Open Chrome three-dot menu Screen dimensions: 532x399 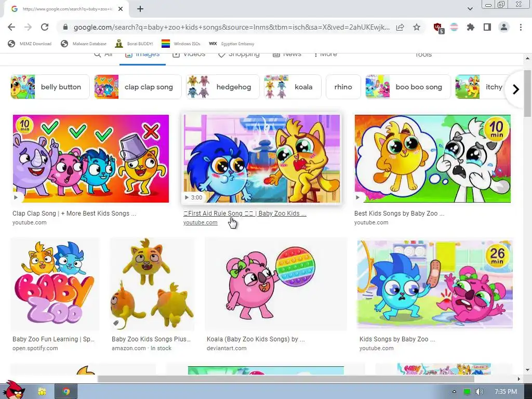pos(521,27)
